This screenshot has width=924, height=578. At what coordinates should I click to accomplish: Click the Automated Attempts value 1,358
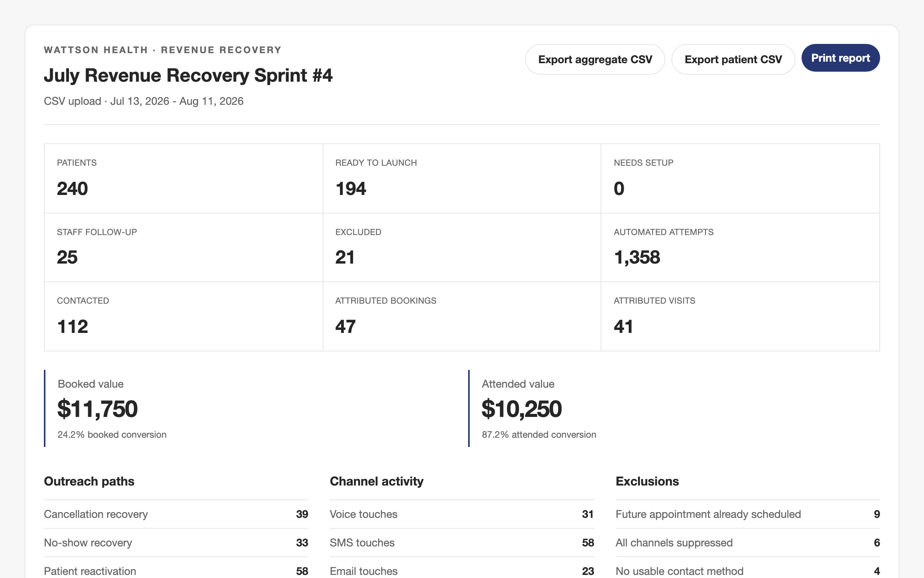pos(637,257)
